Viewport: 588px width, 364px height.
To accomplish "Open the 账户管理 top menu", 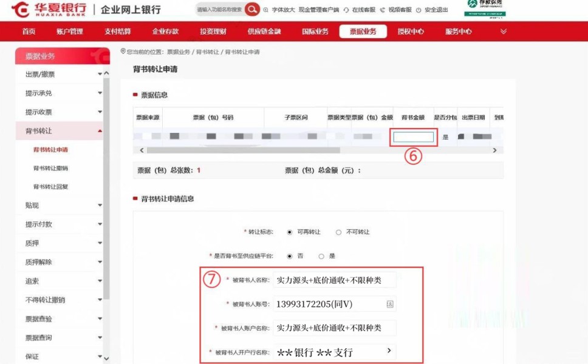I will [x=69, y=32].
